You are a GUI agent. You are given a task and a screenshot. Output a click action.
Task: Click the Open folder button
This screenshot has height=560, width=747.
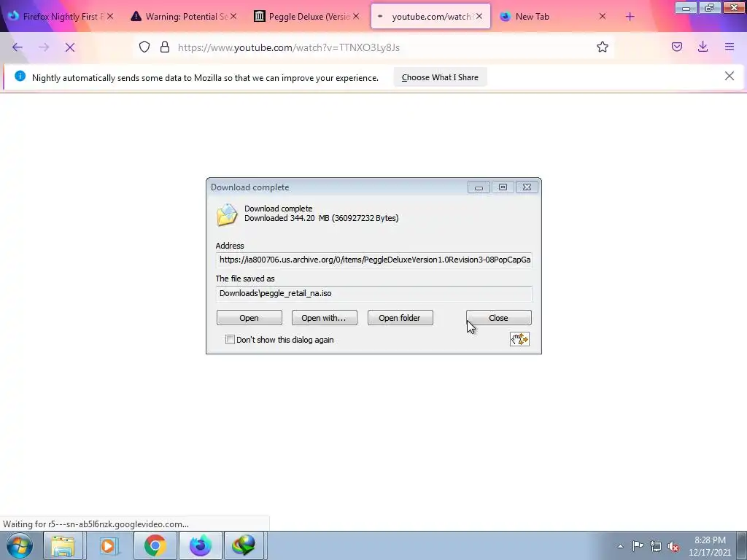[400, 318]
